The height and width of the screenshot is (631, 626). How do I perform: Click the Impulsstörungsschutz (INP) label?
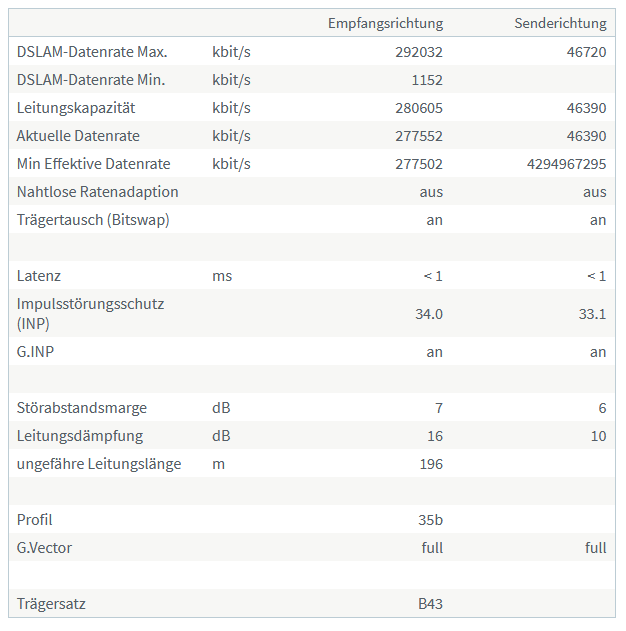click(91, 313)
